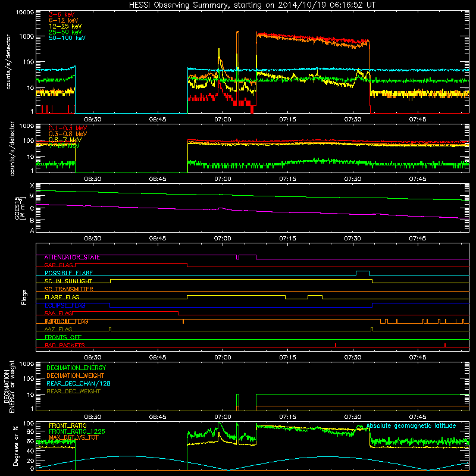Select the 07:45 tick under the keV panel
Screen dimensions: 476x476
[x=418, y=120]
